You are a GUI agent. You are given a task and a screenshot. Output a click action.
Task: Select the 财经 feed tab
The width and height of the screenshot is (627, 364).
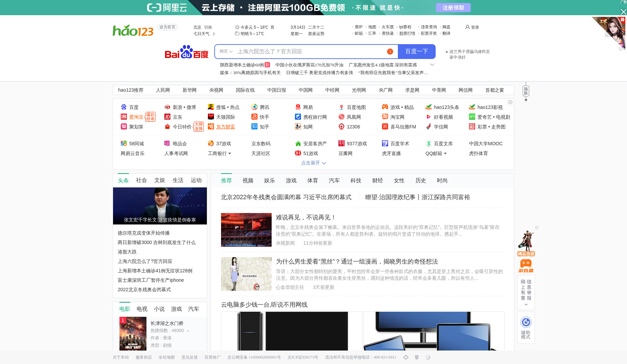[x=378, y=181]
